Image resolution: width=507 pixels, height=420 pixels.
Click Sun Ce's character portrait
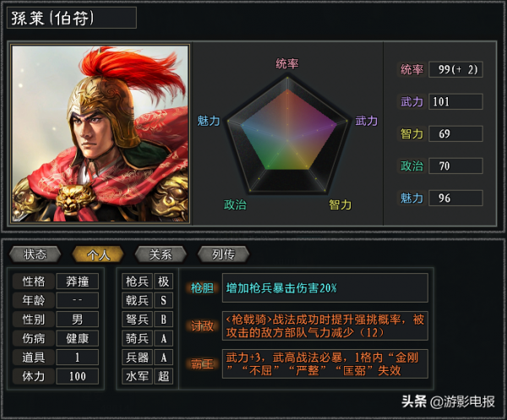coord(101,134)
